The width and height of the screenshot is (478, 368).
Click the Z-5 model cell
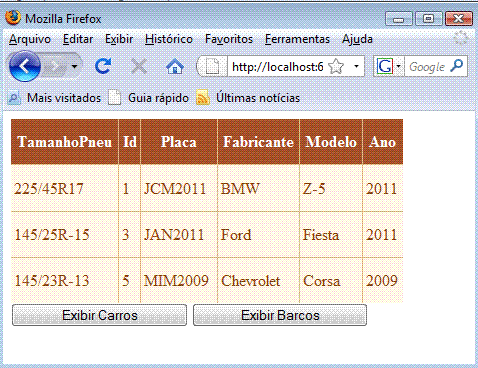(x=331, y=188)
